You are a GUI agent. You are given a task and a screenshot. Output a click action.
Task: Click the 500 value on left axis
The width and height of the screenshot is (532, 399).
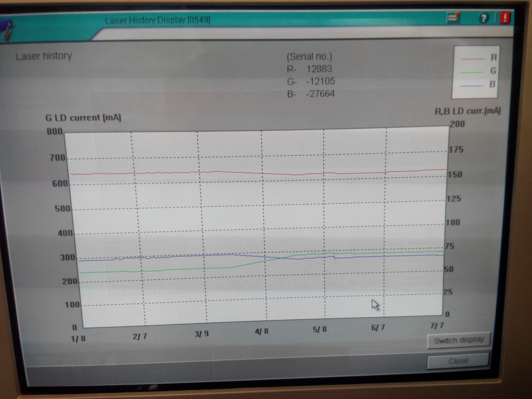[63, 208]
